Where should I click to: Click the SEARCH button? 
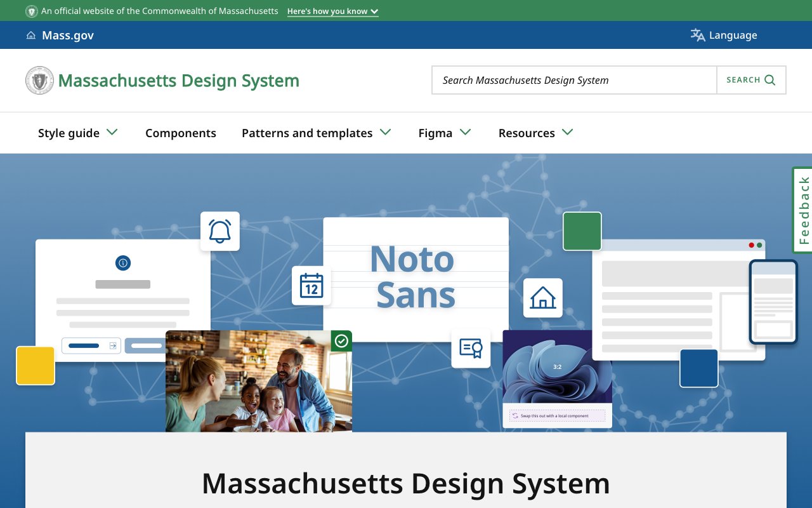pyautogui.click(x=751, y=80)
